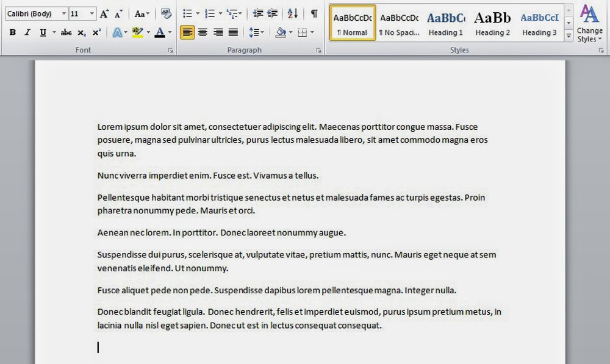Open the shading color dropdown arrow
The image size is (610, 364).
coord(290,32)
